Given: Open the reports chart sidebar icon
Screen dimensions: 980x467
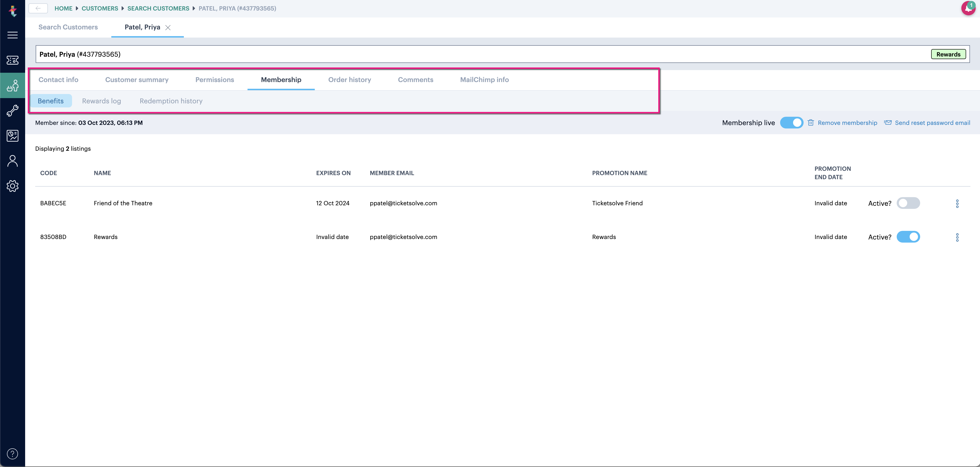Looking at the screenshot, I should (x=12, y=136).
